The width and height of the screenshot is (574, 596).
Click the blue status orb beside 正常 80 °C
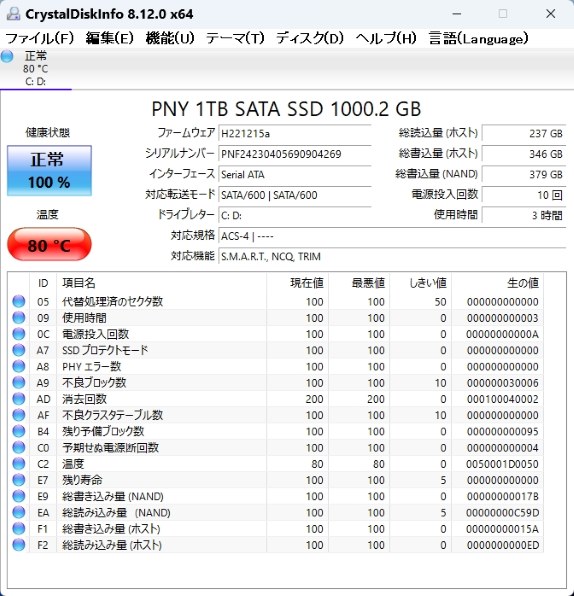point(7,56)
